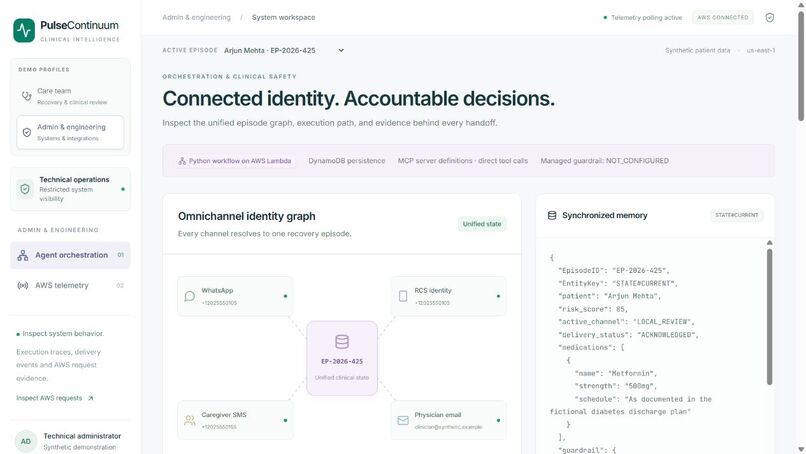Click the Managed guardrail NOT_CONFIGURED chip
Viewport: 806px width, 454px height.
[x=604, y=161]
